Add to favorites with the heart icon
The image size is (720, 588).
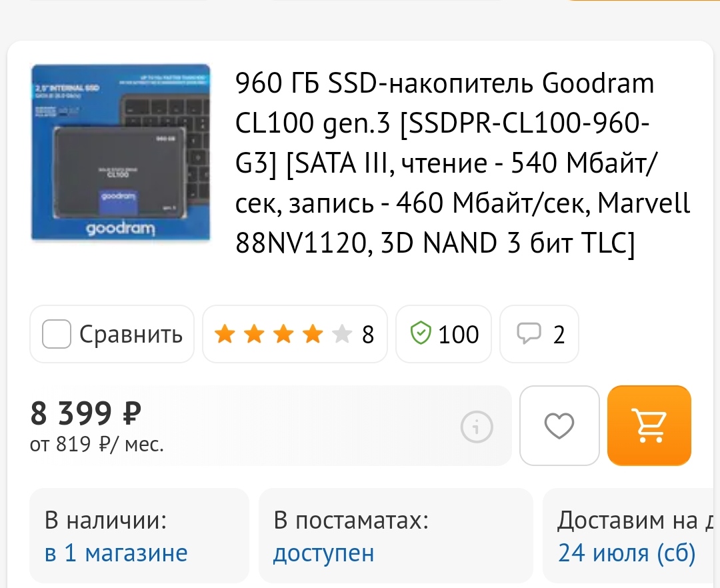(559, 425)
